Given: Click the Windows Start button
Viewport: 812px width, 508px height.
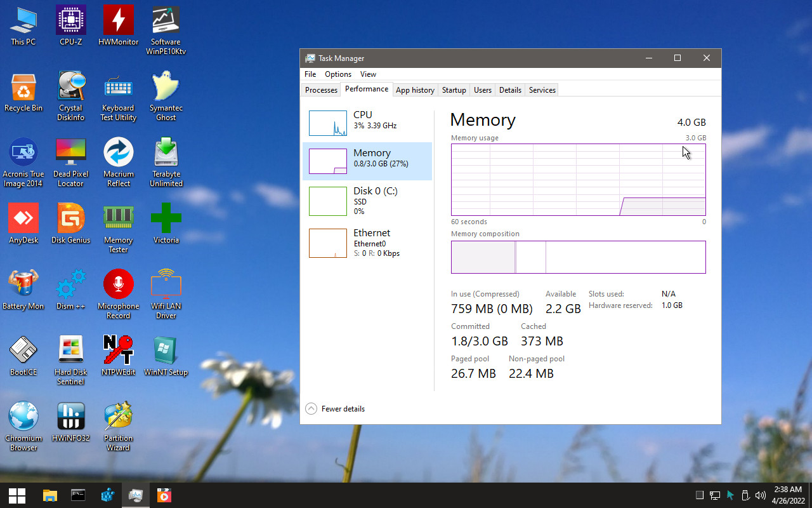Looking at the screenshot, I should pos(17,495).
